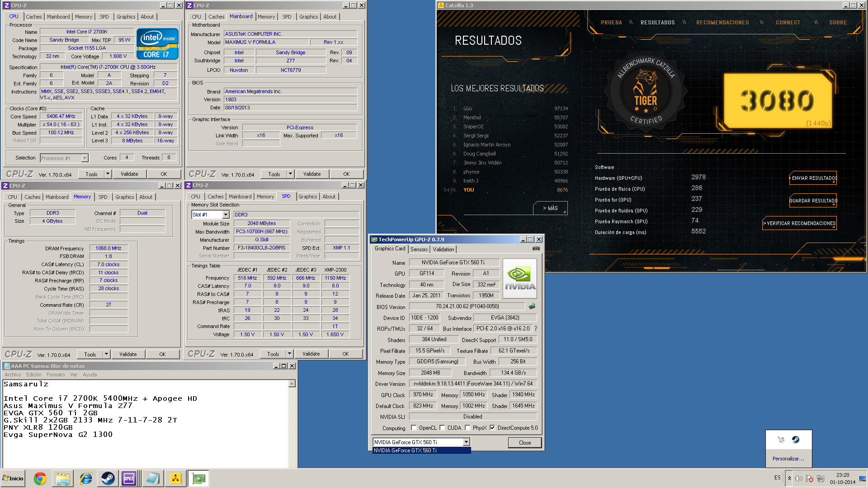The width and height of the screenshot is (868, 488).
Task: Open Ayuda menu in Notepad
Action: pos(90,375)
